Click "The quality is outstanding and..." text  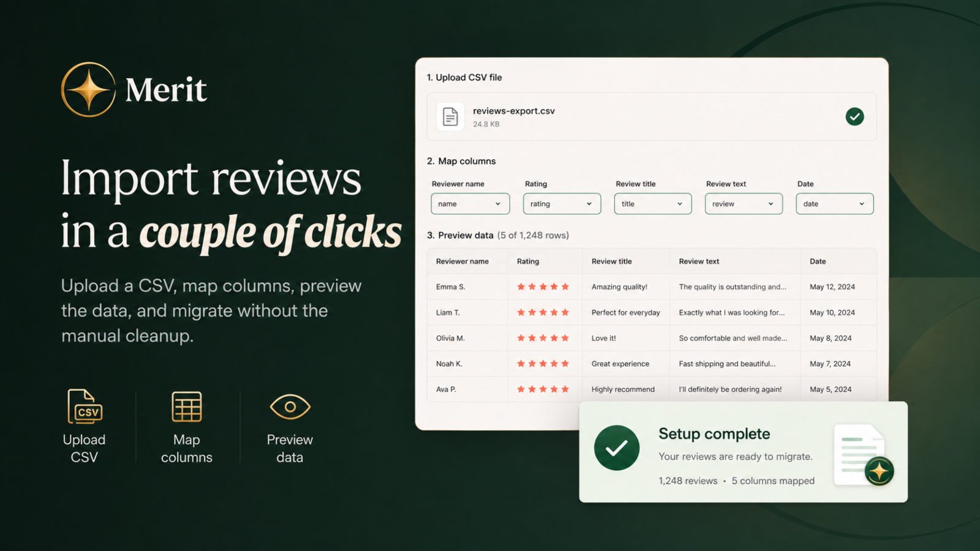pyautogui.click(x=733, y=287)
